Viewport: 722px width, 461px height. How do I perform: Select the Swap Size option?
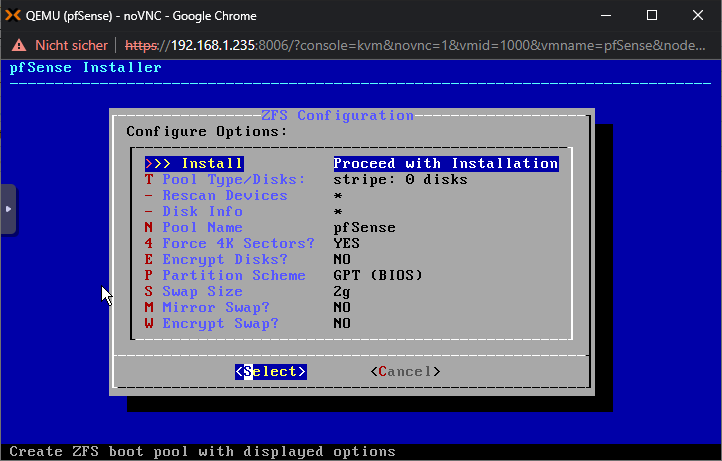[x=193, y=292]
